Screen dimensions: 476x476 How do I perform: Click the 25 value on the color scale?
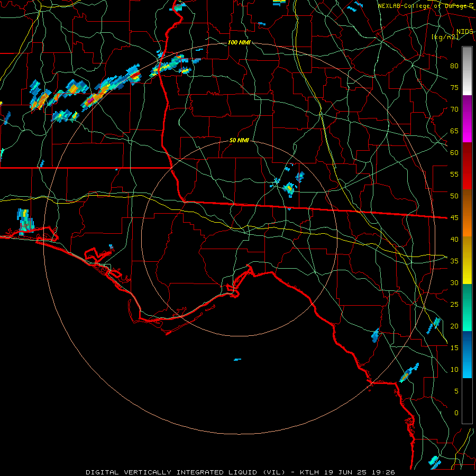point(454,305)
